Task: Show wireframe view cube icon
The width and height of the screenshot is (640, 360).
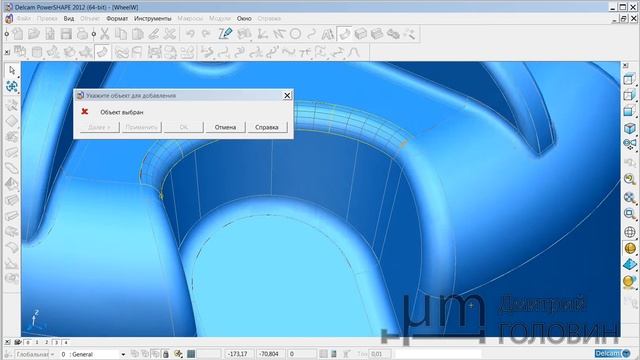Action: tap(630, 78)
